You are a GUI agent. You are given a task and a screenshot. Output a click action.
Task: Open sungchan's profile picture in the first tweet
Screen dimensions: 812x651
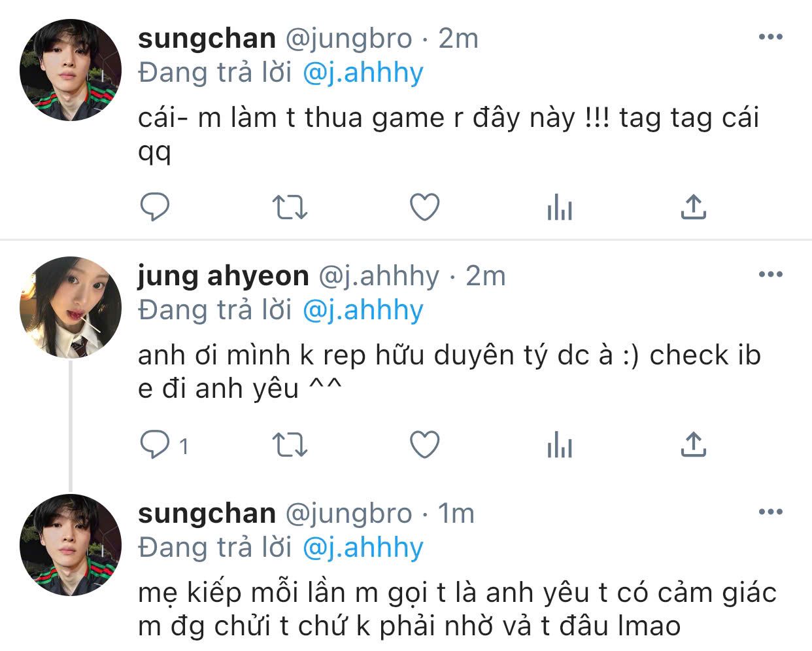(71, 70)
